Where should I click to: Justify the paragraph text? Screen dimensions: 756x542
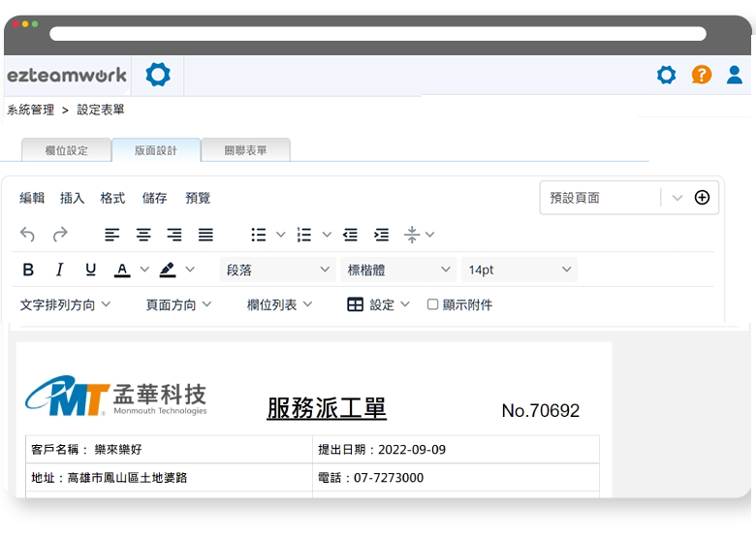(x=205, y=235)
